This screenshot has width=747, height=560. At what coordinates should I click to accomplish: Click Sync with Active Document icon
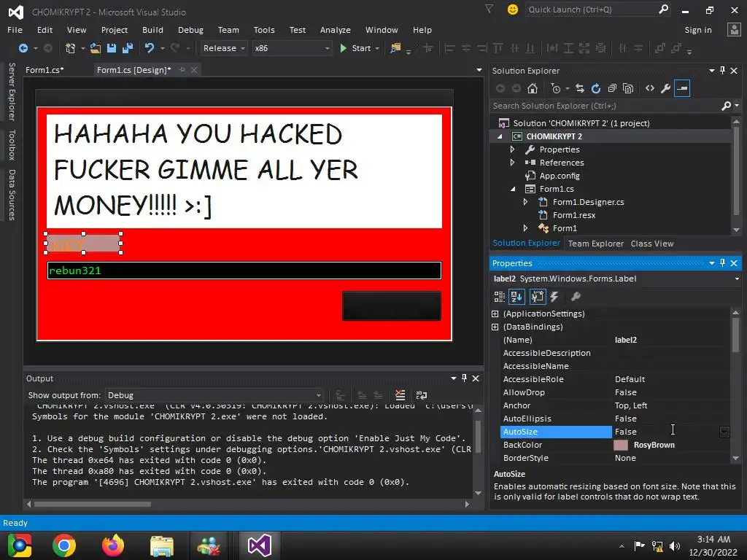(x=580, y=88)
